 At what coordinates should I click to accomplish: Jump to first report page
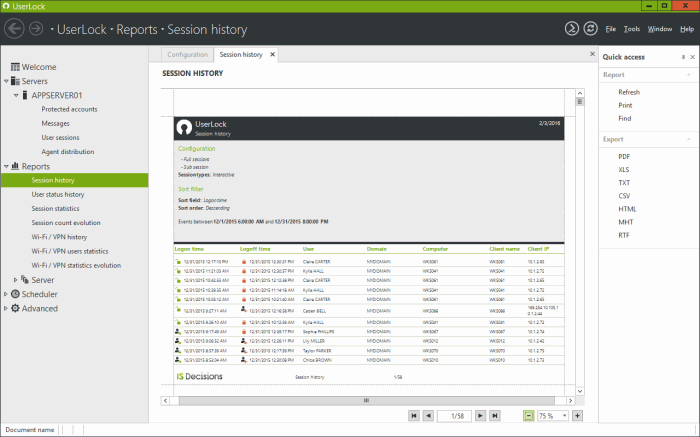click(414, 416)
